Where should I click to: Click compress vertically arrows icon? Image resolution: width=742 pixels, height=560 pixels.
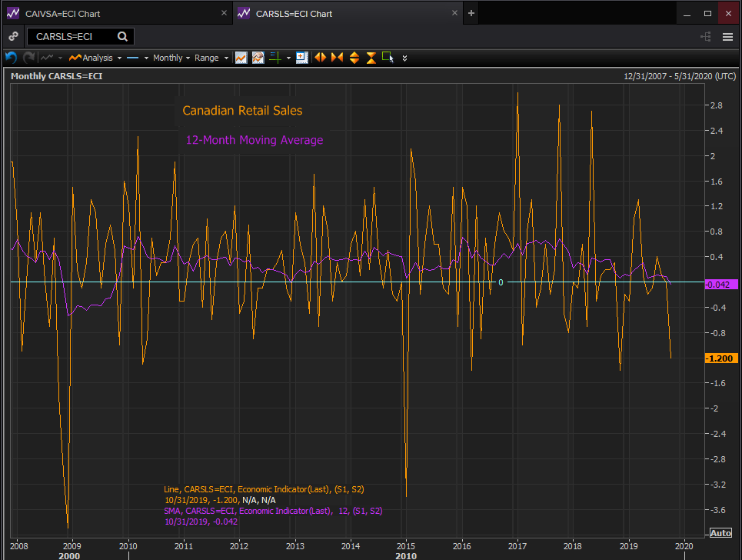coord(371,58)
